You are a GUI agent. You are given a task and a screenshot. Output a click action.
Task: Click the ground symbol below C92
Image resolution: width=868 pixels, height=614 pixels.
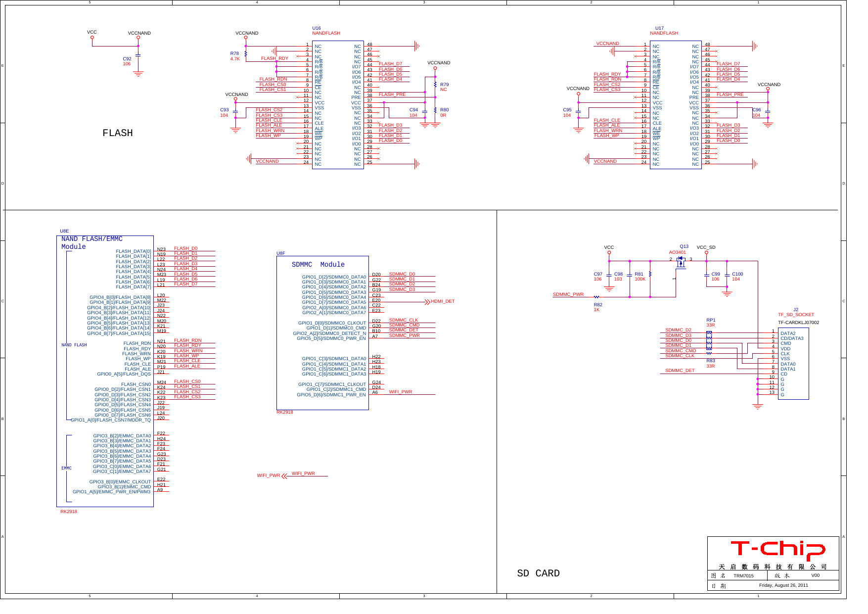tap(138, 74)
